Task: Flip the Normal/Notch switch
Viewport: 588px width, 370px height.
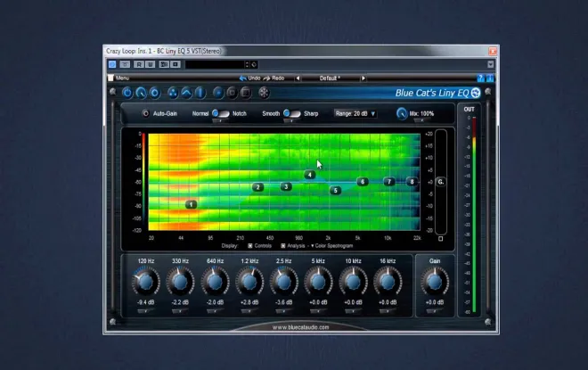Action: 221,113
